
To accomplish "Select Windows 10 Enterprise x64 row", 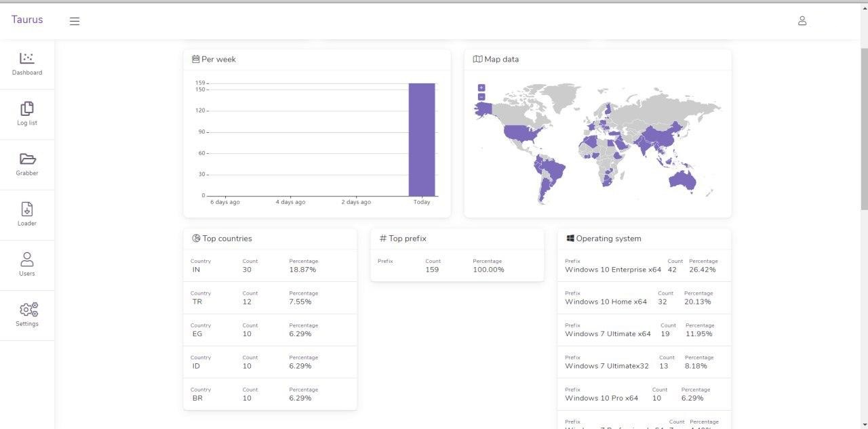I will [x=644, y=266].
